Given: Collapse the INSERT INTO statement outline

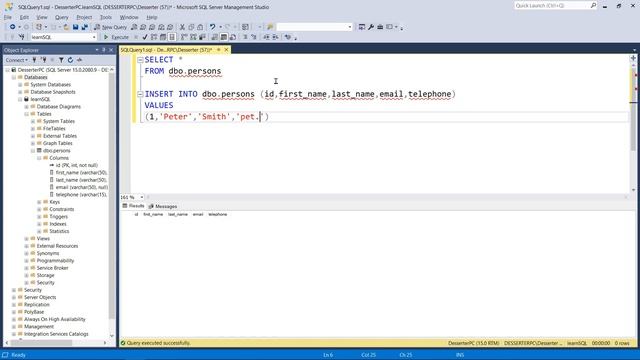Looking at the screenshot, I should pos(140,94).
